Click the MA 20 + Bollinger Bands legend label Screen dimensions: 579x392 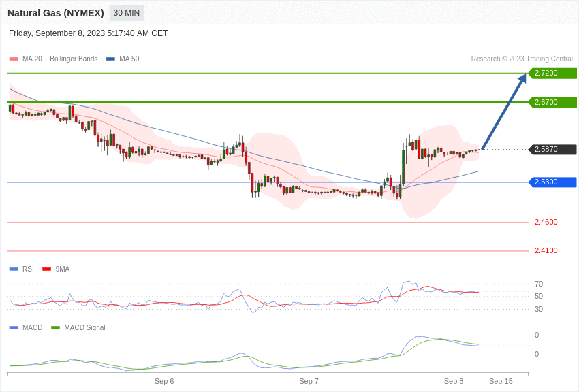60,59
